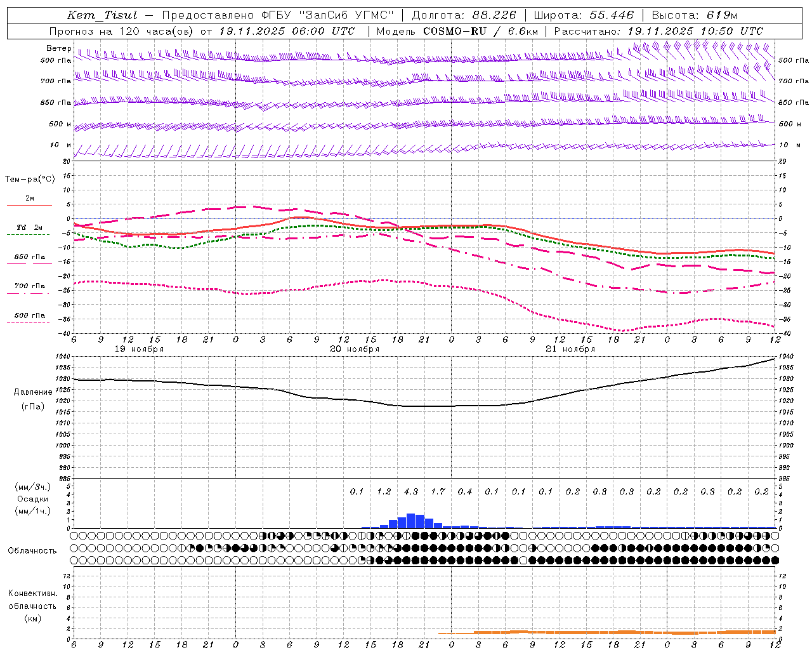Click the "20 ноября" date label
Viewport: 812px width, 650px height.
tap(355, 349)
